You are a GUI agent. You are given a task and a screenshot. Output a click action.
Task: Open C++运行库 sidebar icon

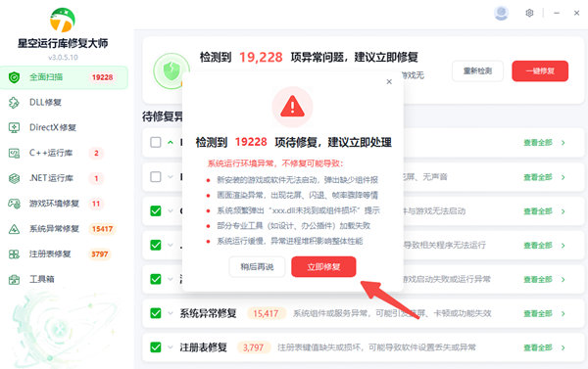point(14,154)
